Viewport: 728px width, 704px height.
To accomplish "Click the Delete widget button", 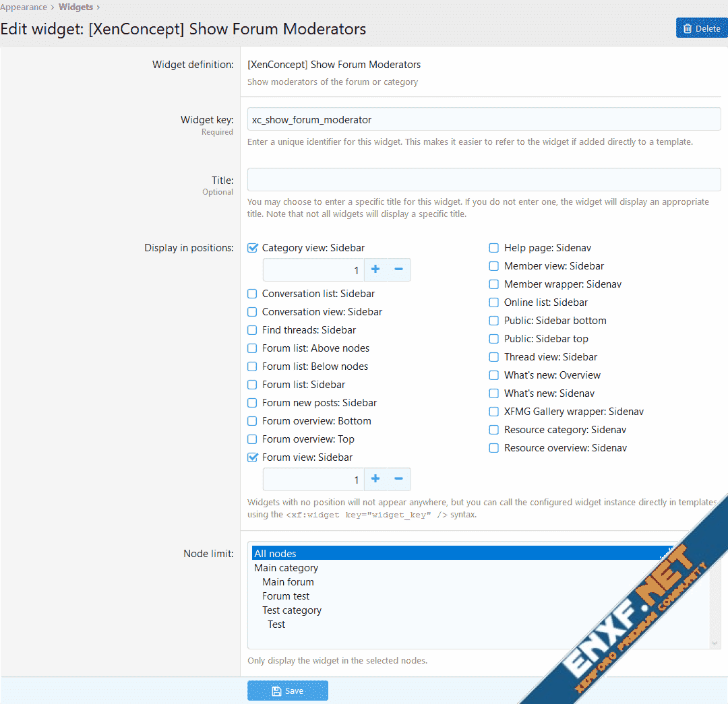I will (701, 28).
